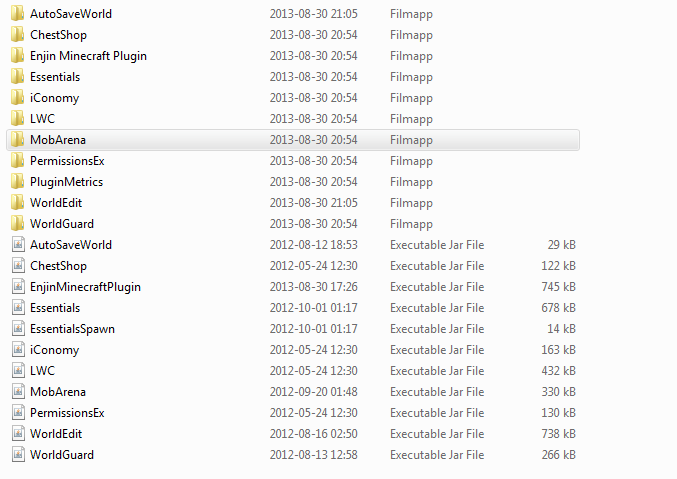Click the date 2012-08-13 12:58
Image resolution: width=677 pixels, height=479 pixels.
[313, 455]
